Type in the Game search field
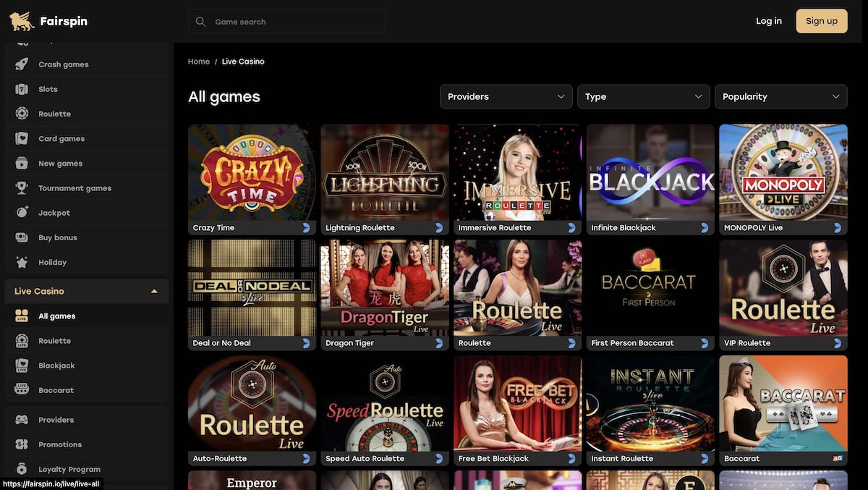This screenshot has height=490, width=868. pos(297,22)
